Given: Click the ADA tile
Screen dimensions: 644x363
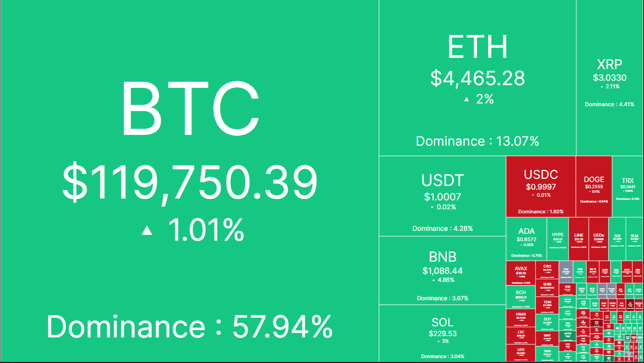Looking at the screenshot, I should coord(526,239).
